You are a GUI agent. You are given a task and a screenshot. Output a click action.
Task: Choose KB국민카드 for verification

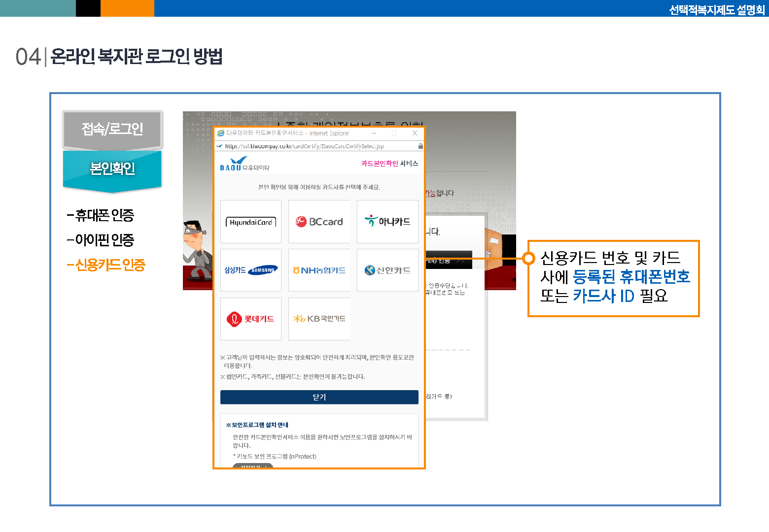pos(319,319)
